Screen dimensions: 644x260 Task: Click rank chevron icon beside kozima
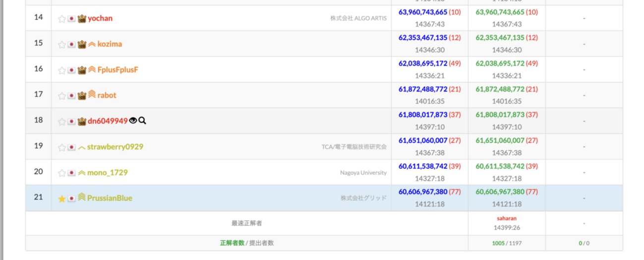(x=92, y=44)
